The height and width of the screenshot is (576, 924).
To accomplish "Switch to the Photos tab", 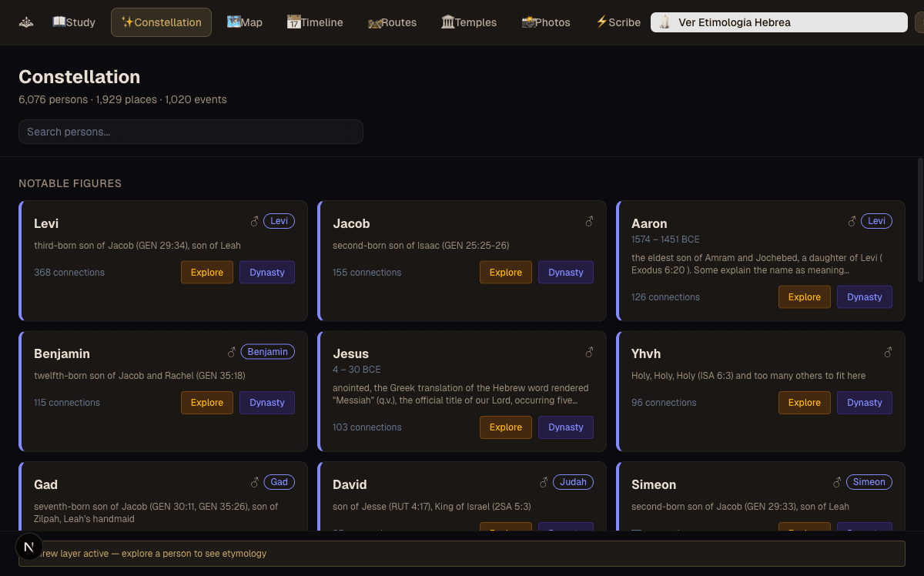I will (546, 22).
